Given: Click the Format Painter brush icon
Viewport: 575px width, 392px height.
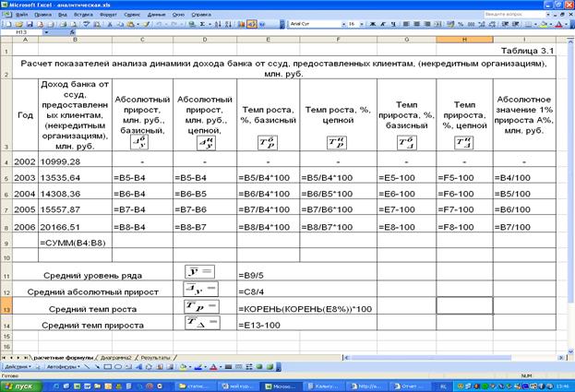Looking at the screenshot, I should pyautogui.click(x=146, y=24).
